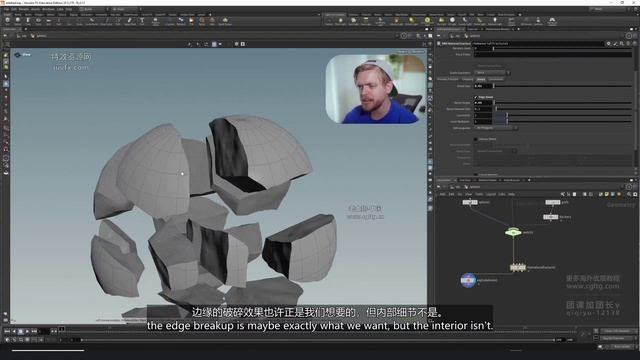The height and width of the screenshot is (360, 640).
Task: Click the Noise Height slider track
Action: 563,103
